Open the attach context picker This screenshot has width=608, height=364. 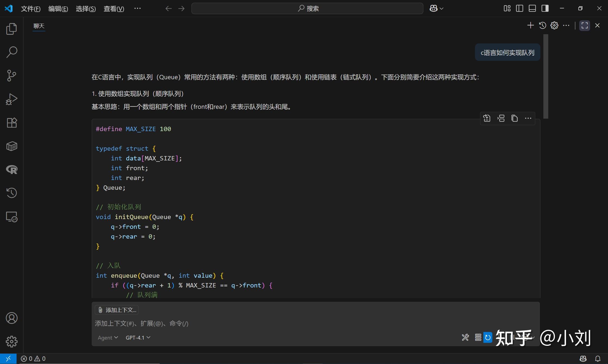[117, 310]
